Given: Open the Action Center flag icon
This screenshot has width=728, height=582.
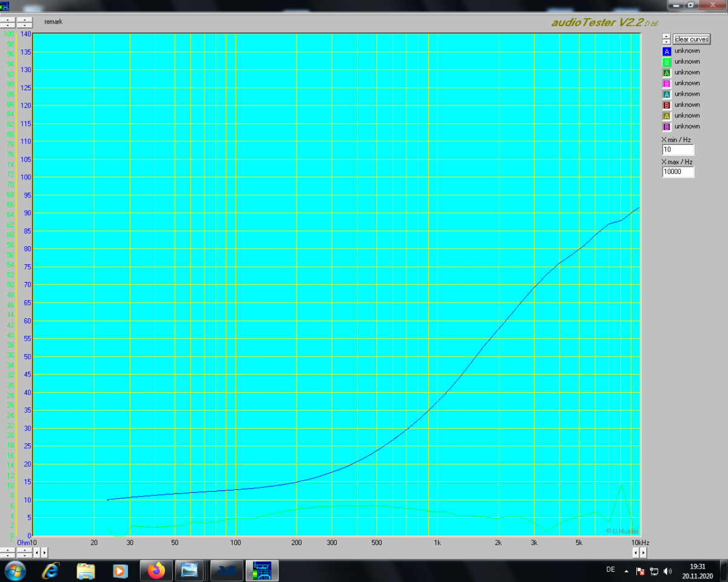Looking at the screenshot, I should [x=640, y=570].
